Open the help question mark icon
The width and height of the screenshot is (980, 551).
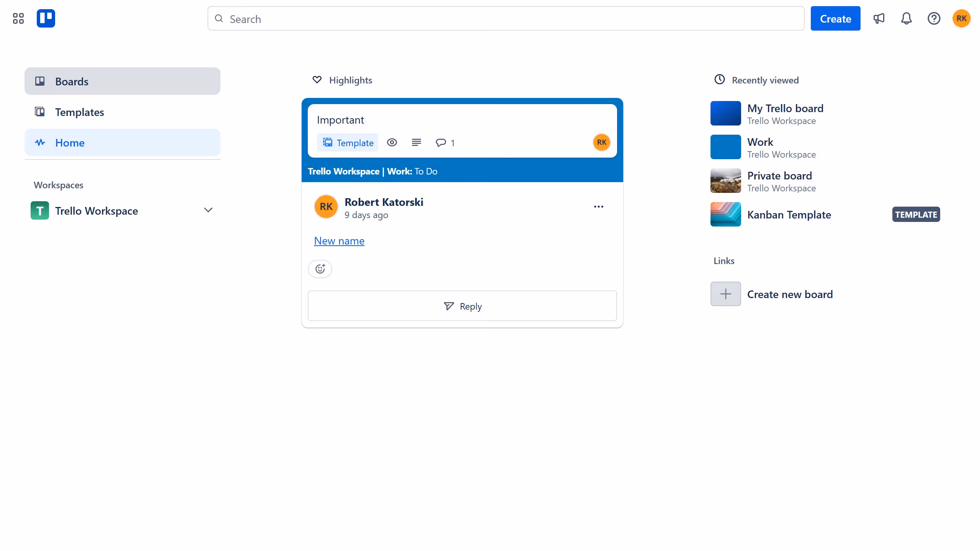click(x=934, y=18)
